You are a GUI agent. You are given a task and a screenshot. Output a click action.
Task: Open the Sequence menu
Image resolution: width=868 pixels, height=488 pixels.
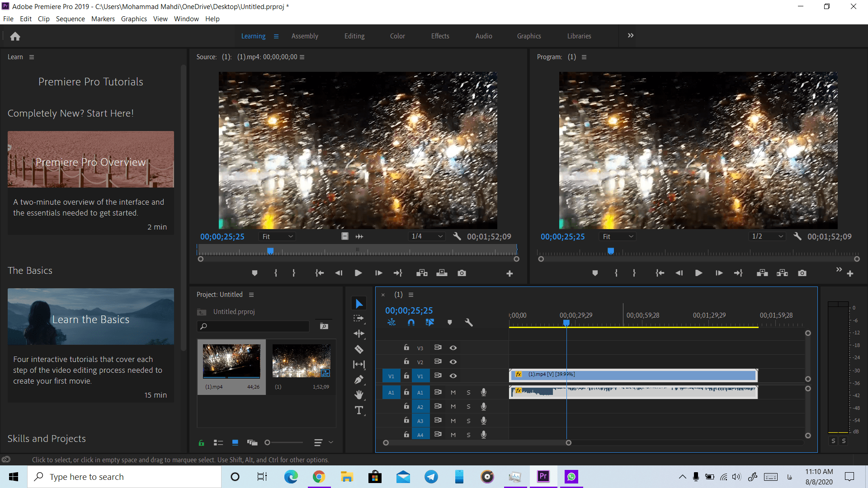70,19
